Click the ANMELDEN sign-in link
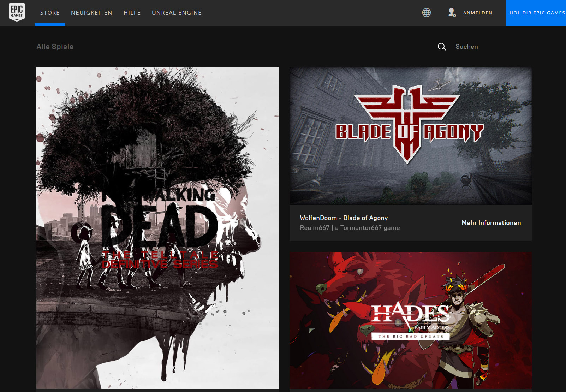566x392 pixels. point(477,13)
